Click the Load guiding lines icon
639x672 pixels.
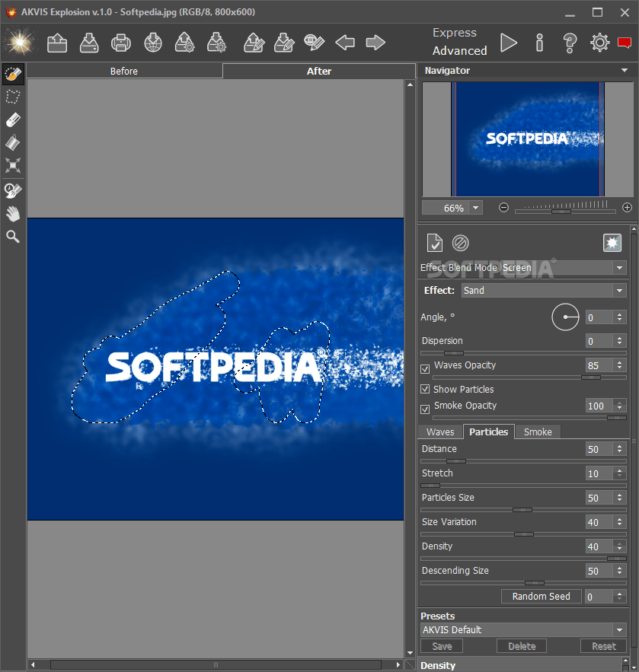coord(254,43)
